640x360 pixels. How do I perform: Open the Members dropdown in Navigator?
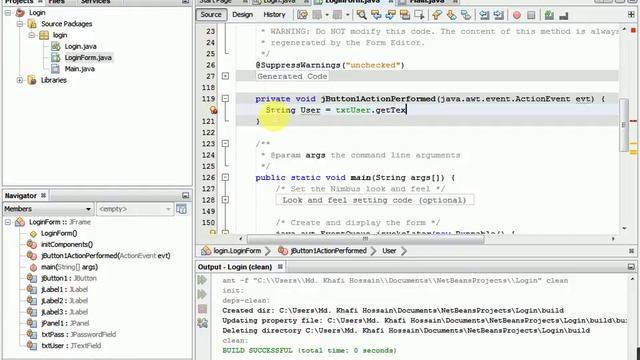pos(48,209)
